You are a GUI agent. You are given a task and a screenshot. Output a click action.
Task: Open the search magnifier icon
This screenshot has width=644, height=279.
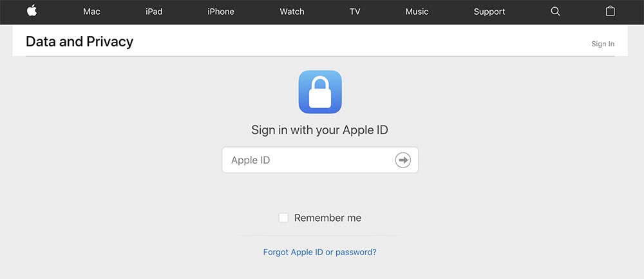click(x=555, y=12)
